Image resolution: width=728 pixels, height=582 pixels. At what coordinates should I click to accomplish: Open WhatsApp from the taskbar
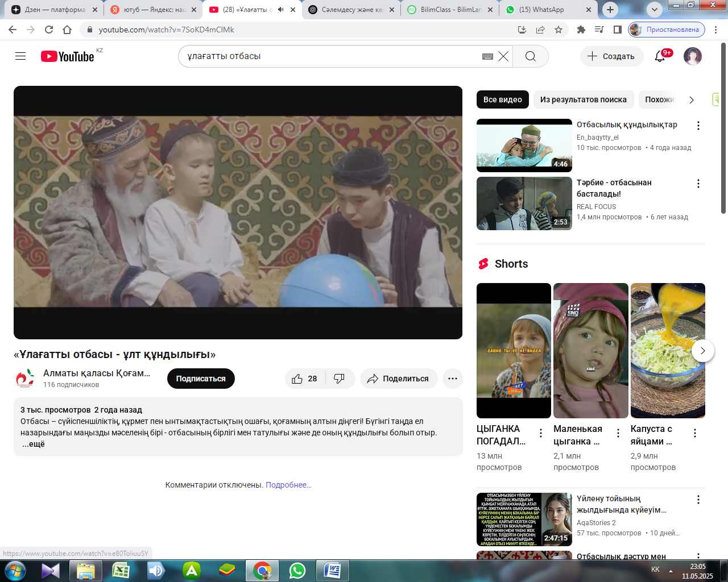tap(297, 570)
